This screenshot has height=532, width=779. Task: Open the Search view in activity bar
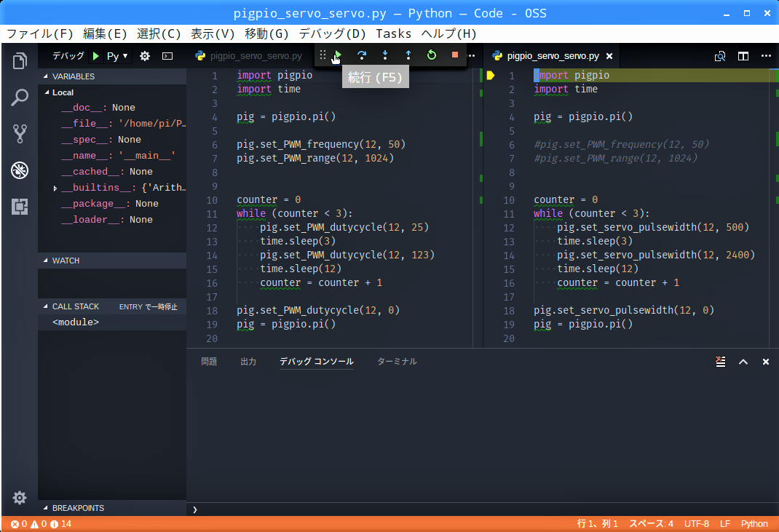(20, 98)
